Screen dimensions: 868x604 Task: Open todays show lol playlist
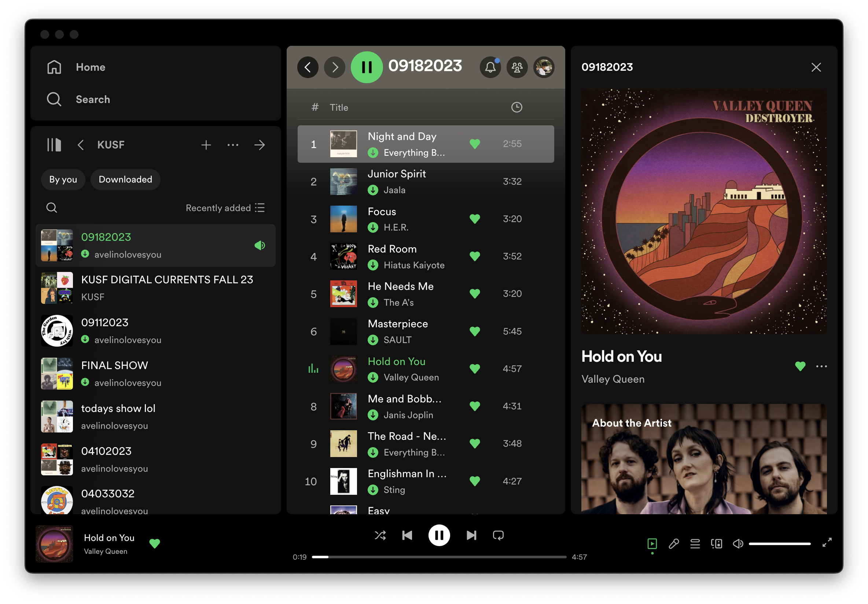coord(155,416)
